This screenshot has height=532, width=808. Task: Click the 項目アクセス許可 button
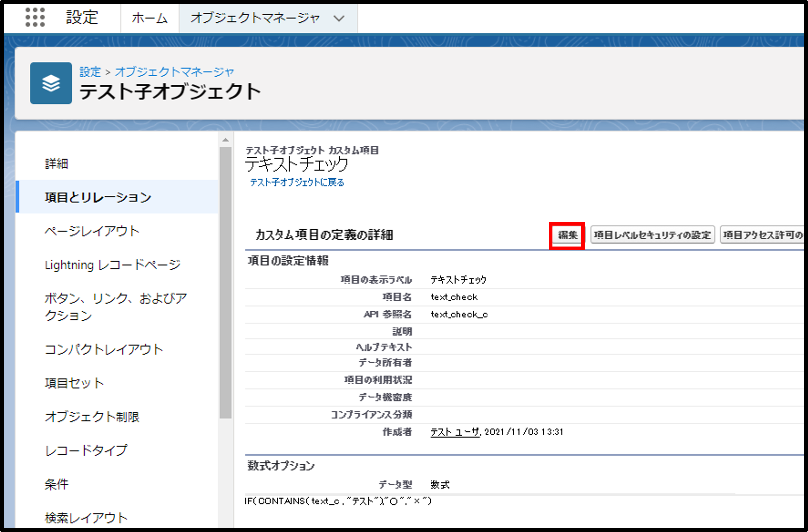point(762,235)
